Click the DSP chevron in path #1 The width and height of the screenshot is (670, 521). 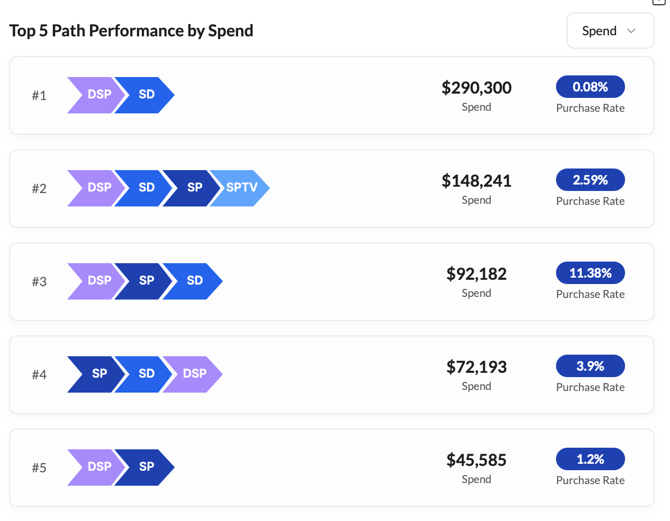pyautogui.click(x=97, y=95)
